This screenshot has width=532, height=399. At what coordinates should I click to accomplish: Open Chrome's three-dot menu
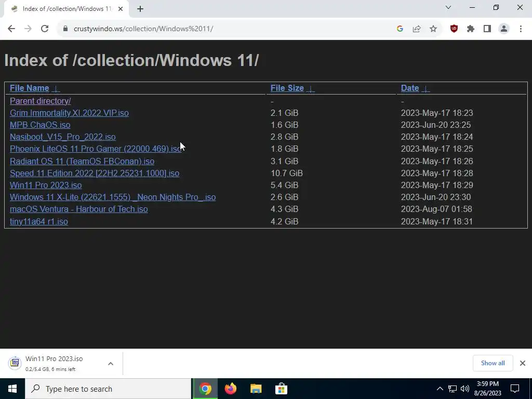pos(521,29)
